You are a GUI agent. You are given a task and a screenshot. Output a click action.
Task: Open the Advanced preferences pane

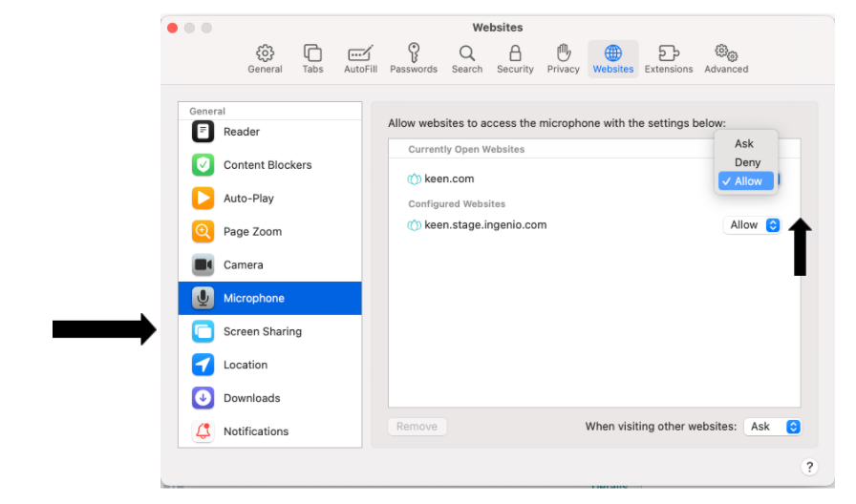726,58
